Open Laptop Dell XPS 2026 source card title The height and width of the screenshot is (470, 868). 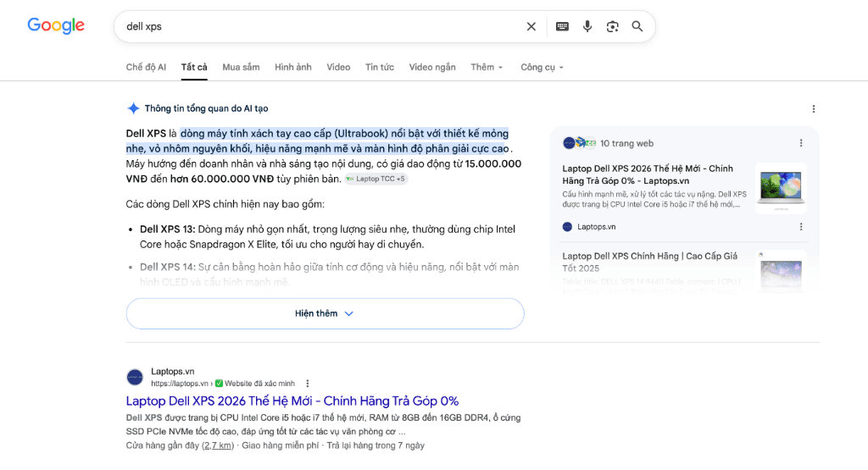(x=648, y=174)
